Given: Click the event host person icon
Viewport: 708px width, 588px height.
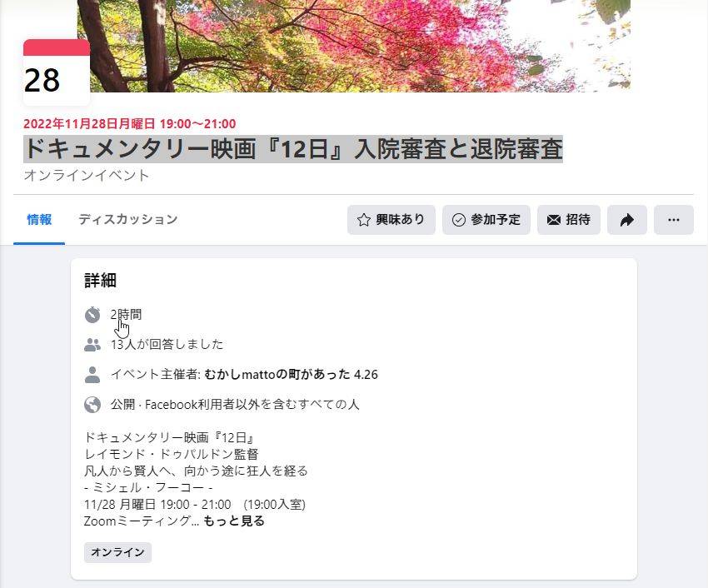Looking at the screenshot, I should [92, 375].
